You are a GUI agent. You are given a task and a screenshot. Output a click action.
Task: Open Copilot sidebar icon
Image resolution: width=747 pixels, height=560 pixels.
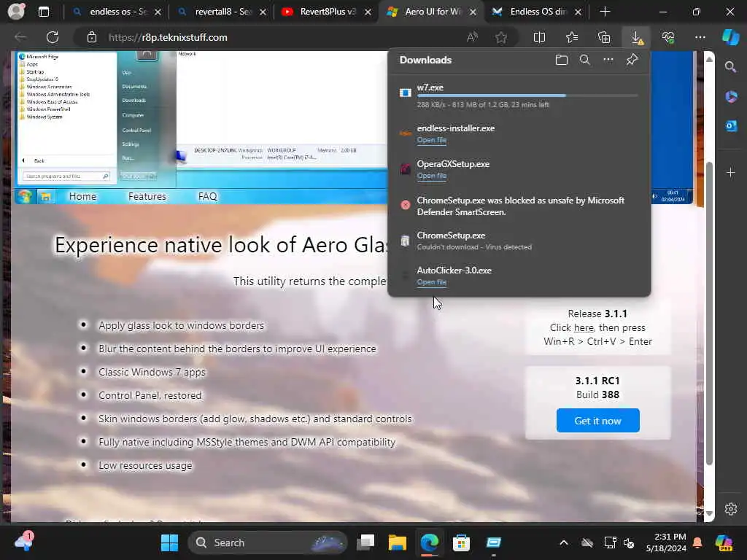tap(730, 37)
